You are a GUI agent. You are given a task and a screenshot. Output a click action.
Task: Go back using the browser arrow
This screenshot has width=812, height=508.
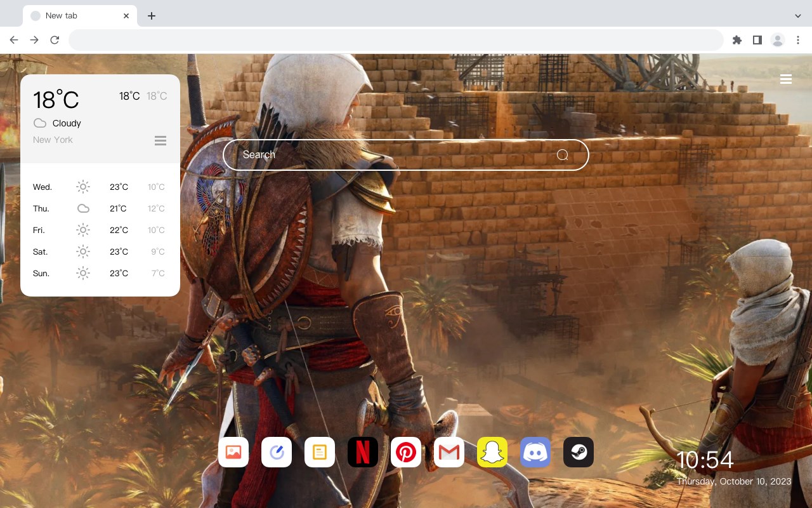click(14, 40)
